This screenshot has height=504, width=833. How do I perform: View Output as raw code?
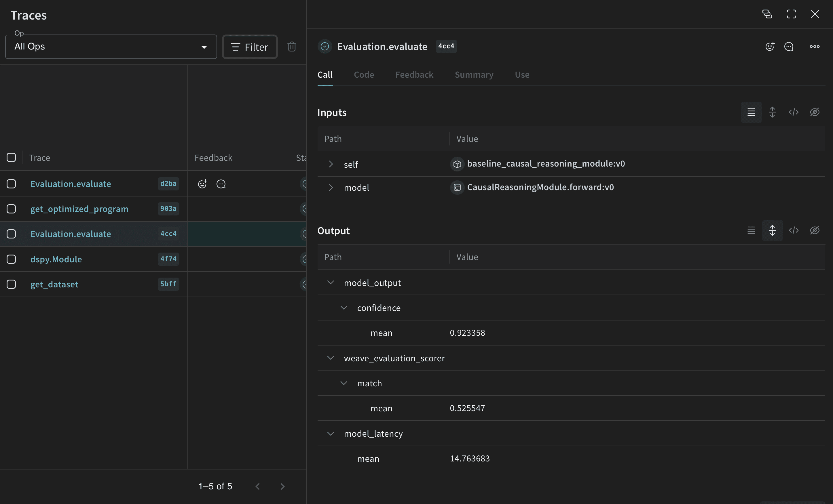point(794,230)
